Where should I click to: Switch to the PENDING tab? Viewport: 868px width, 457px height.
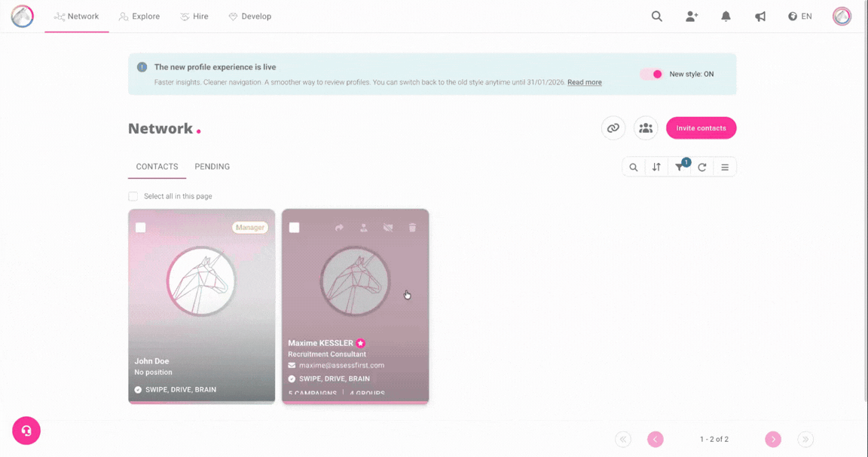pyautogui.click(x=212, y=167)
